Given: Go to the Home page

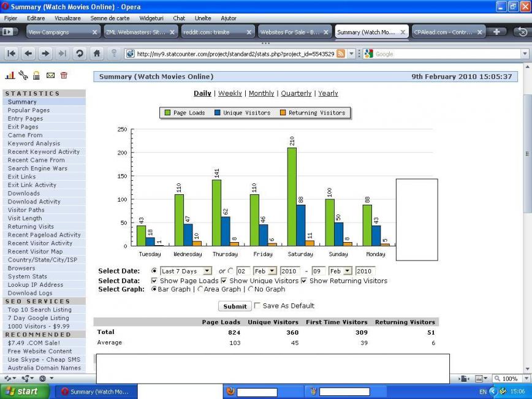Looking at the screenshot, I should point(97,53).
